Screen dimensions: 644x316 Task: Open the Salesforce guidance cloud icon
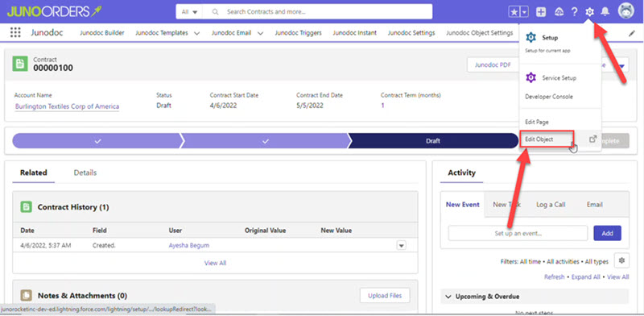(559, 12)
